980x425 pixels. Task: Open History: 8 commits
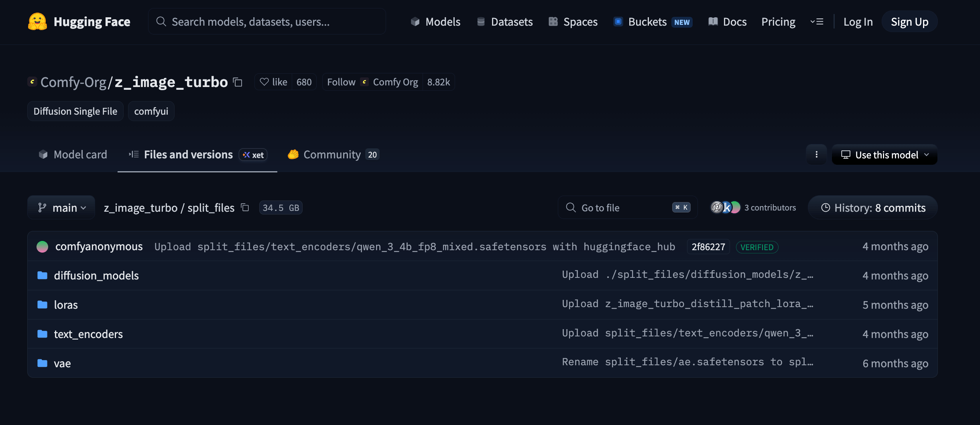tap(873, 207)
